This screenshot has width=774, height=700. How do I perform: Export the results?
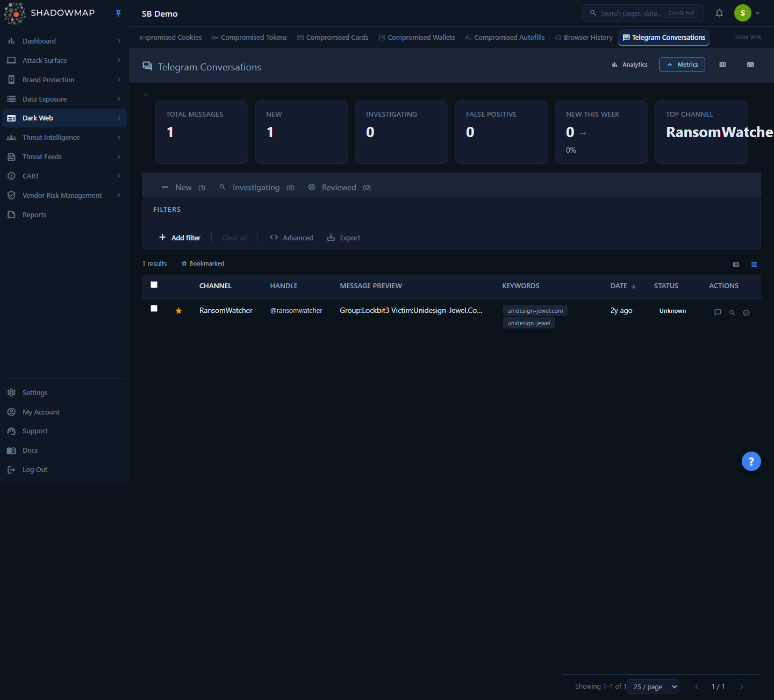click(x=344, y=238)
